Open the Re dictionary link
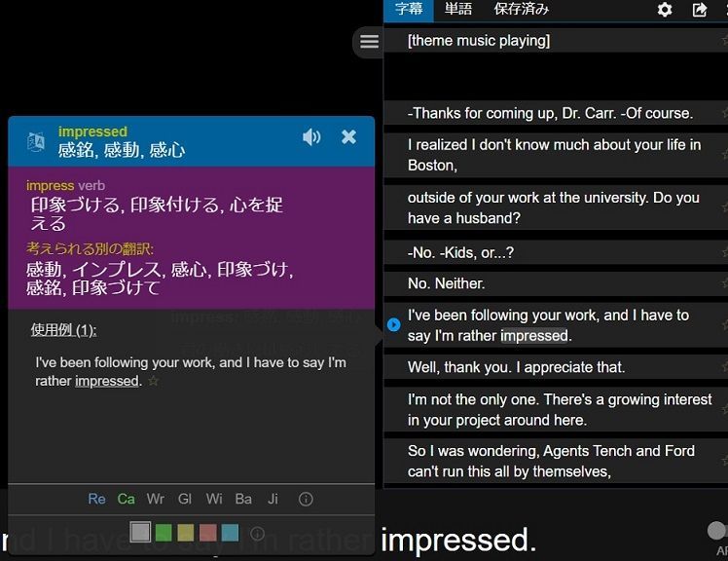The image size is (728, 561). tap(96, 499)
